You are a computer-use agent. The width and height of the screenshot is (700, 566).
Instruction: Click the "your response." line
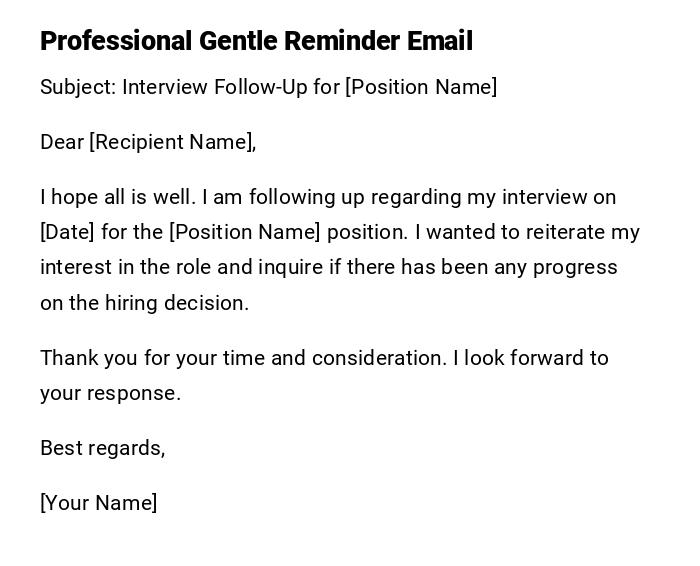(110, 393)
